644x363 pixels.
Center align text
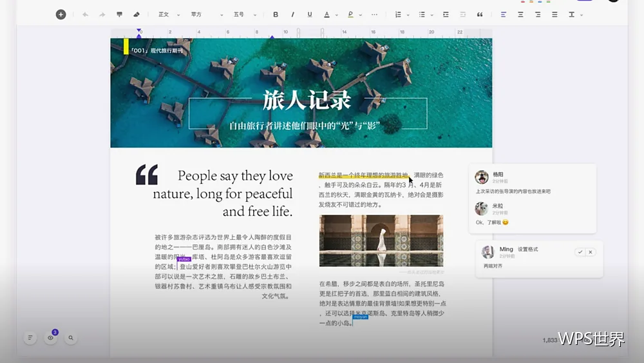pos(520,14)
